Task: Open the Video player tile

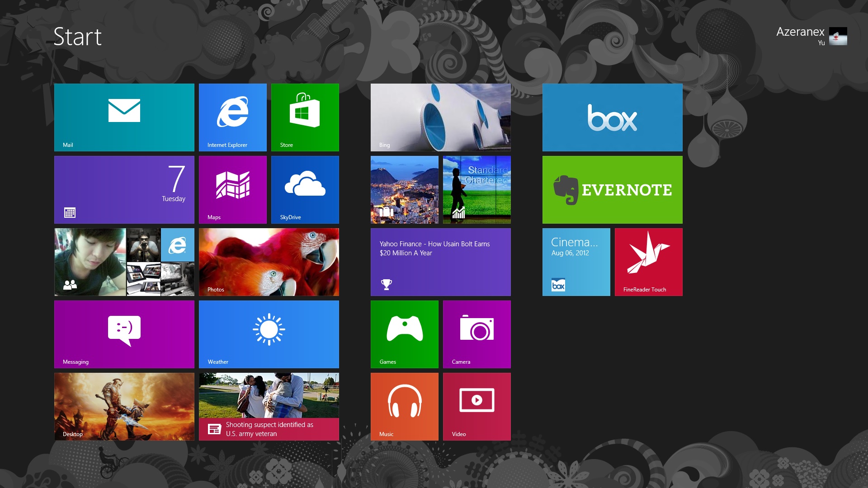Action: pos(476,406)
